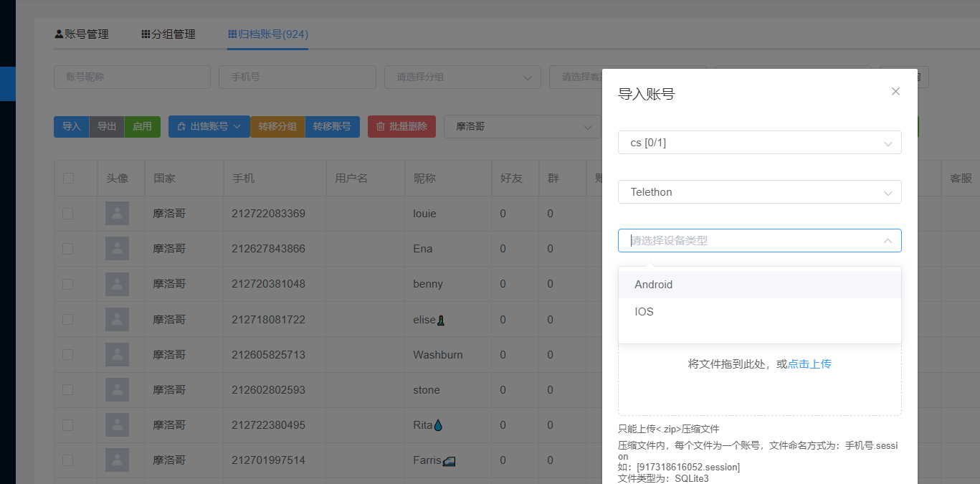Image resolution: width=980 pixels, height=484 pixels.
Task: Open the 出售账号 dropdown button
Action: coord(209,126)
